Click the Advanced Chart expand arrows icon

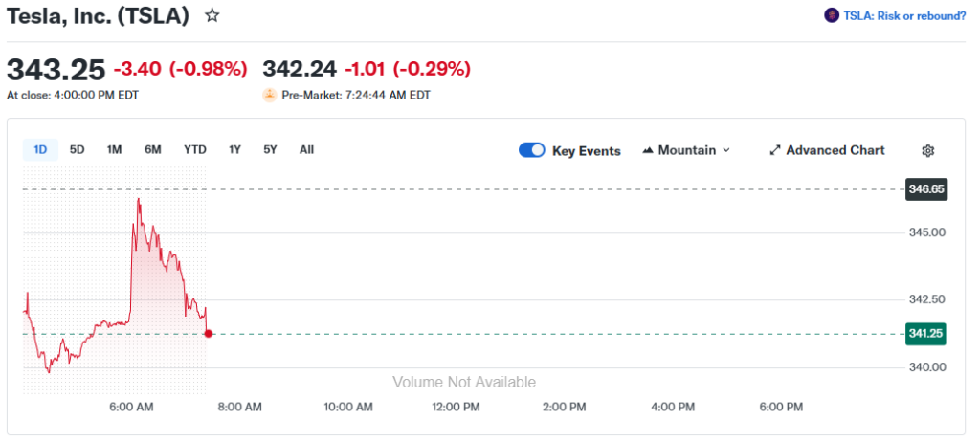[x=775, y=150]
